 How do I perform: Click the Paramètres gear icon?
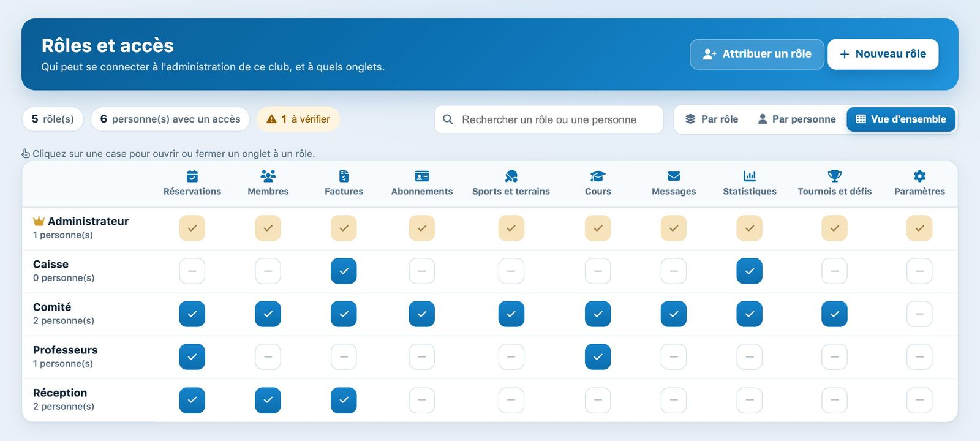[919, 176]
